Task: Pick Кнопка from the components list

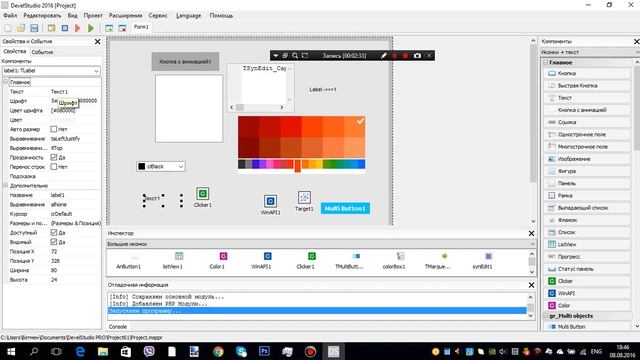Action: pyautogui.click(x=587, y=73)
